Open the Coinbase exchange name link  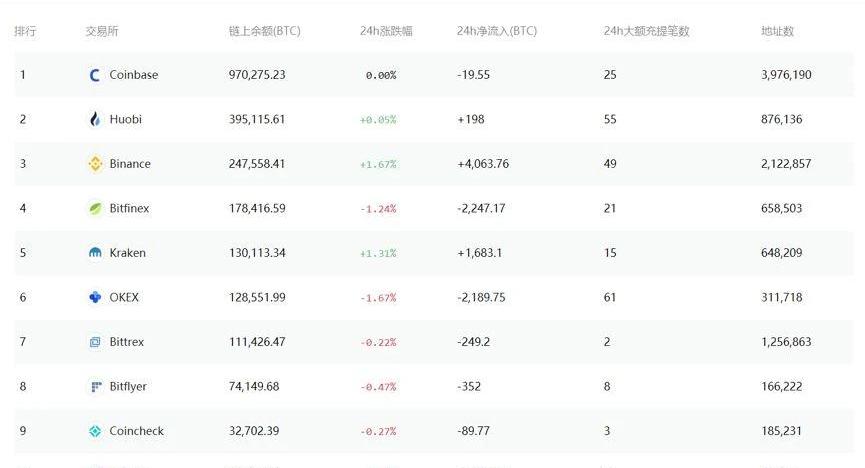(134, 75)
